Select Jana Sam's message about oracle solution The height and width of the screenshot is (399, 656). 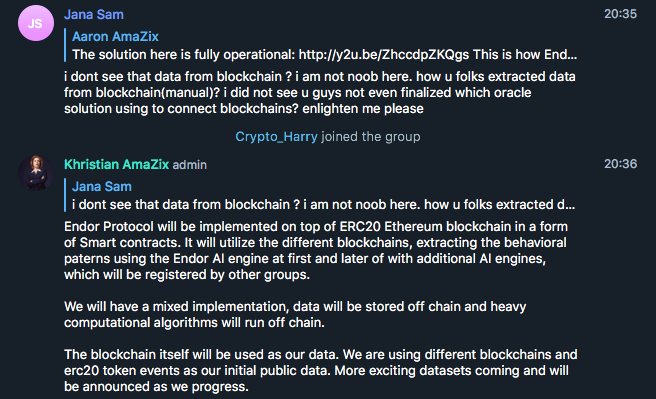pyautogui.click(x=320, y=92)
